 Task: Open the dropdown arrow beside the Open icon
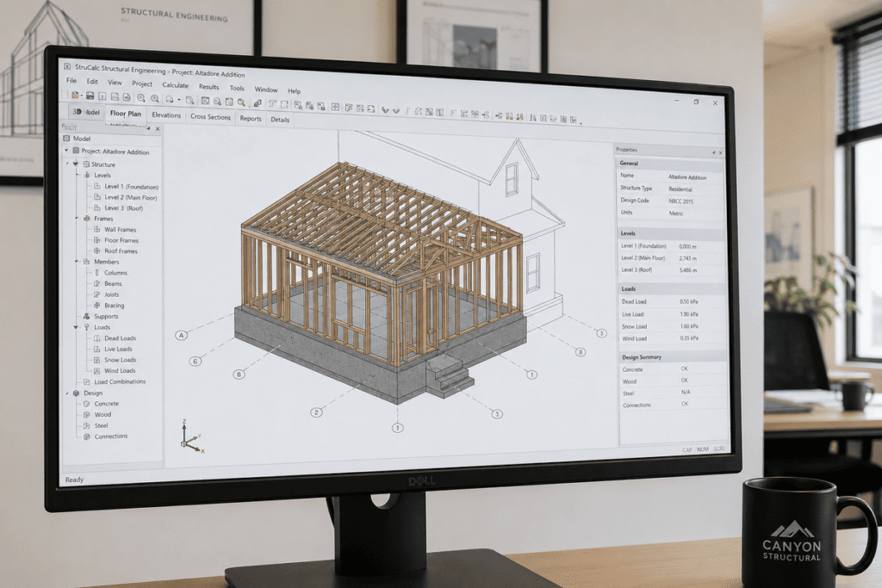[82, 95]
